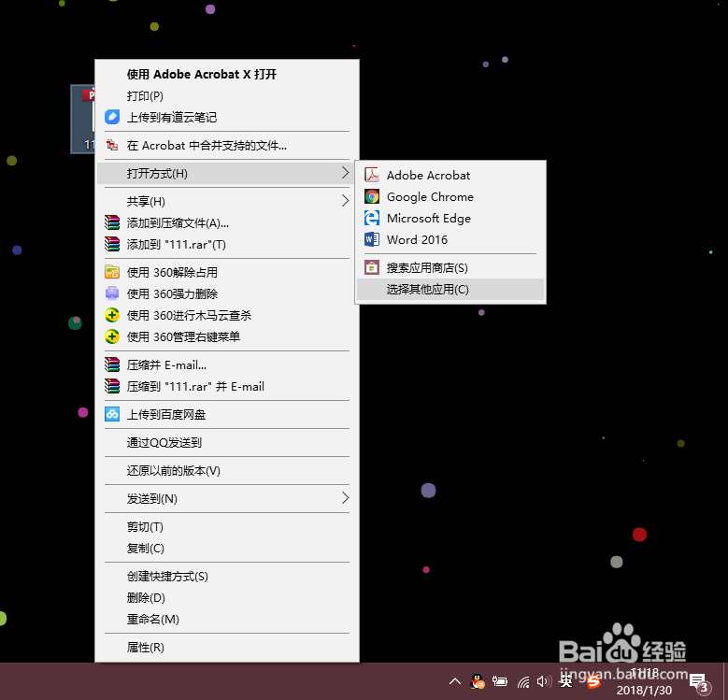The image size is (728, 700).
Task: Click the WinRAR icon beside 添加到 "111.rar"(T)
Action: point(112,244)
